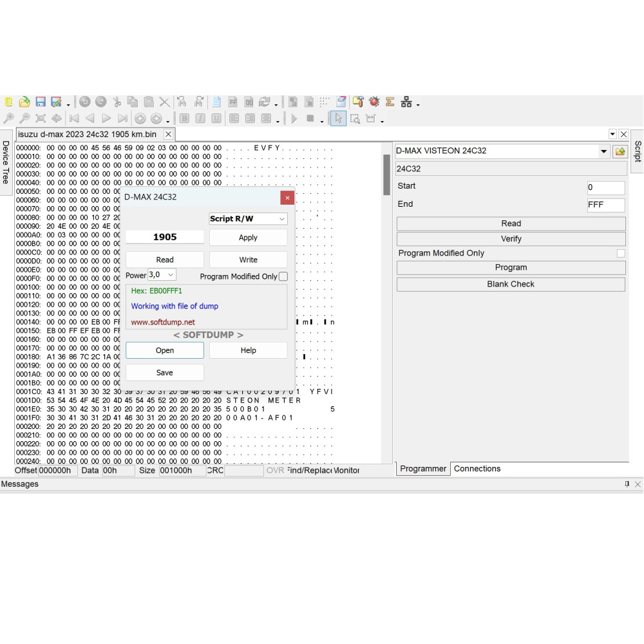Select the arrow pointer tool

pos(339,118)
